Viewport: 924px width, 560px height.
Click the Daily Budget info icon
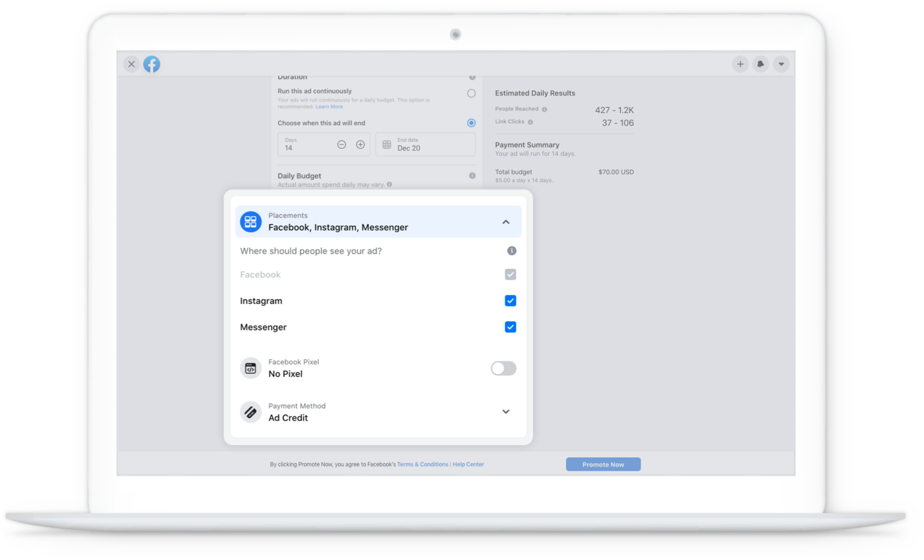pos(472,176)
